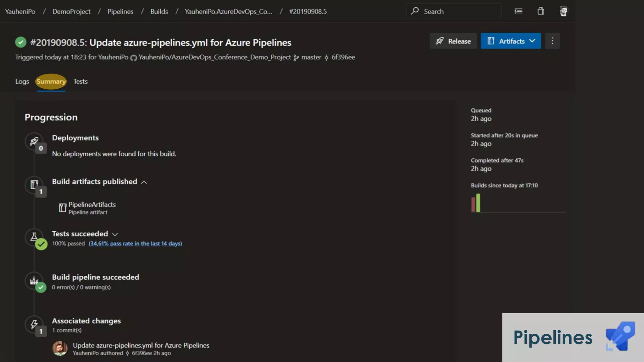Open the user profile avatar
644x362 pixels.
[x=563, y=11]
